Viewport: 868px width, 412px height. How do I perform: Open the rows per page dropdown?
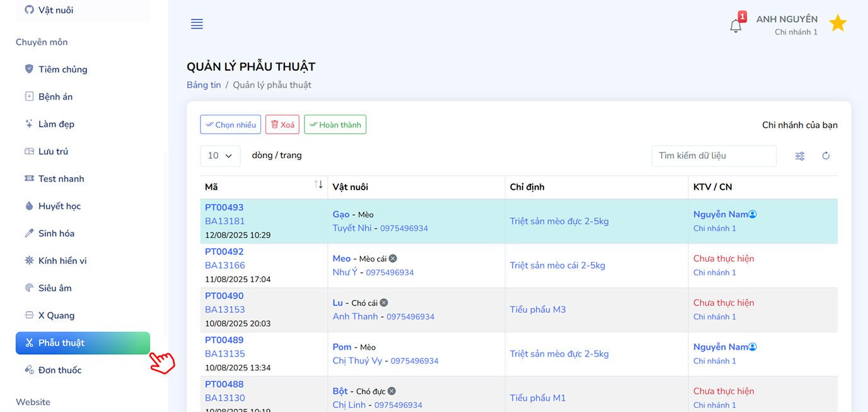tap(220, 156)
